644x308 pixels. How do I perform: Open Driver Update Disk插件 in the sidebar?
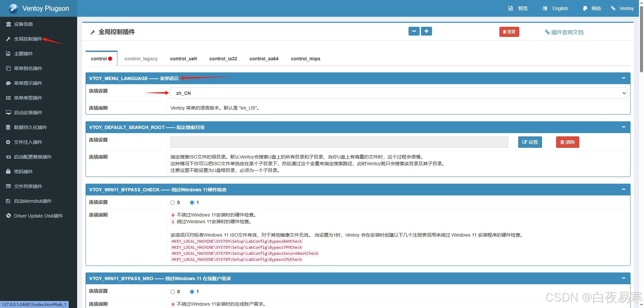[38, 216]
